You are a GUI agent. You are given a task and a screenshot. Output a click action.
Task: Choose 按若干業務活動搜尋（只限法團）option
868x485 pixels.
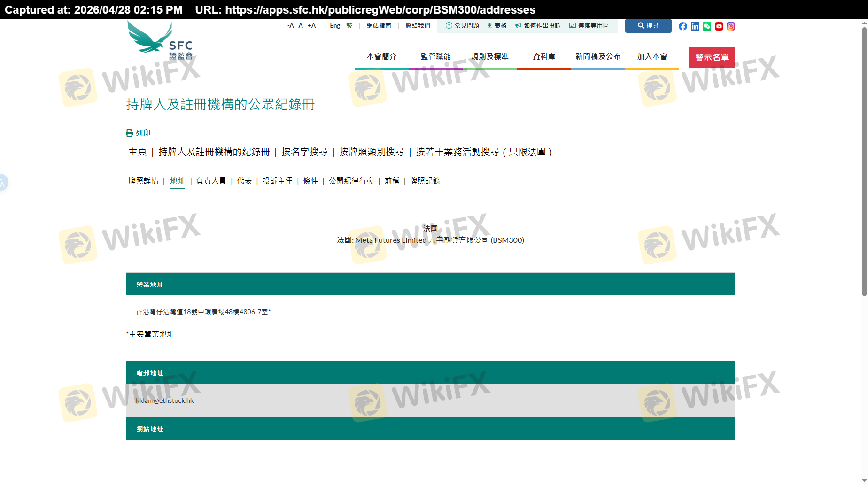(484, 152)
